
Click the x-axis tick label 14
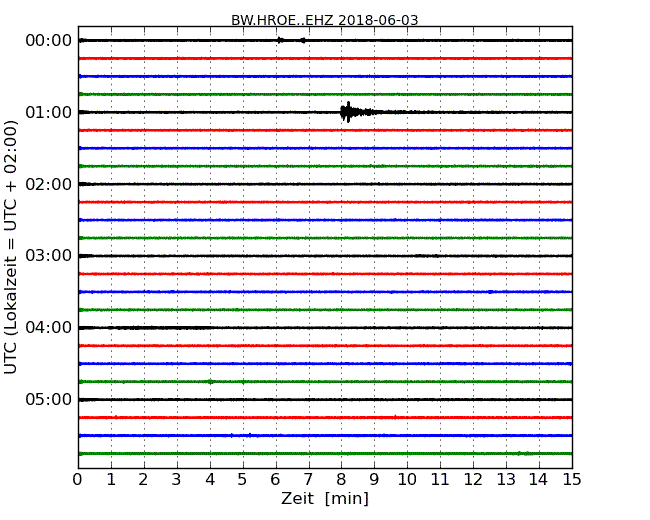tap(539, 480)
